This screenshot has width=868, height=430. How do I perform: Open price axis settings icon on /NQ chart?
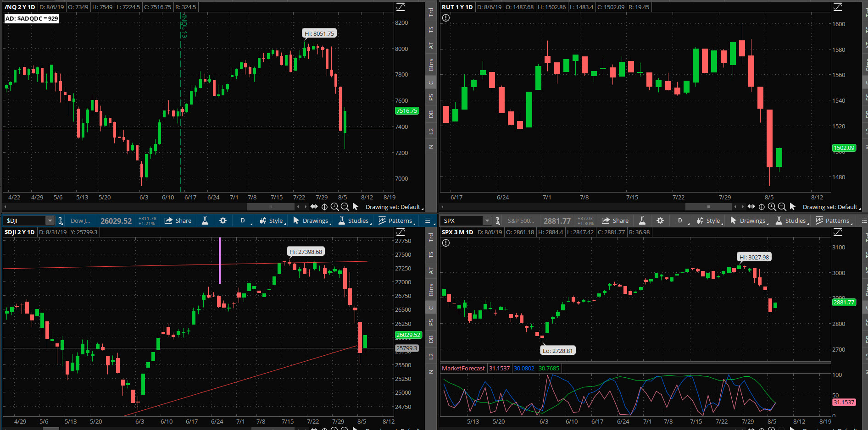coord(401,7)
